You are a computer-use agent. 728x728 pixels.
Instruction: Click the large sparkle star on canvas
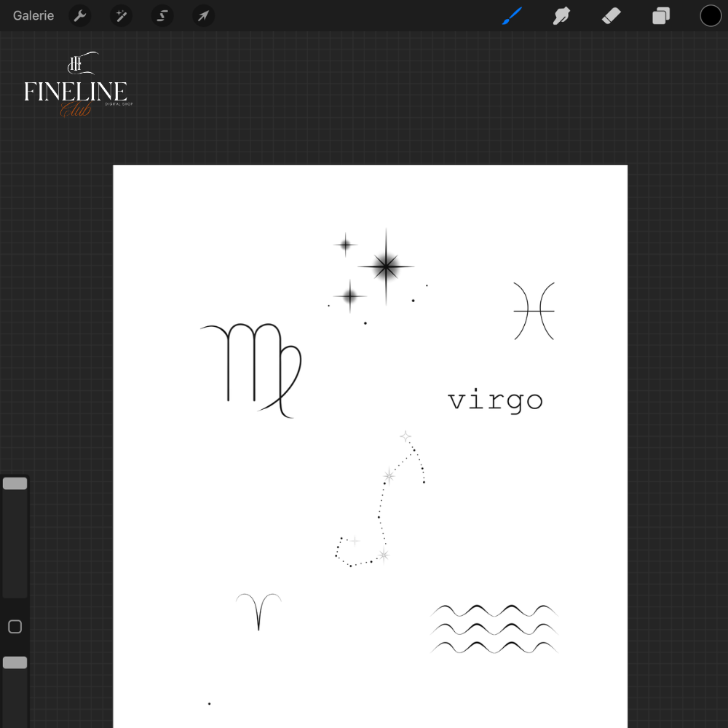tap(386, 267)
